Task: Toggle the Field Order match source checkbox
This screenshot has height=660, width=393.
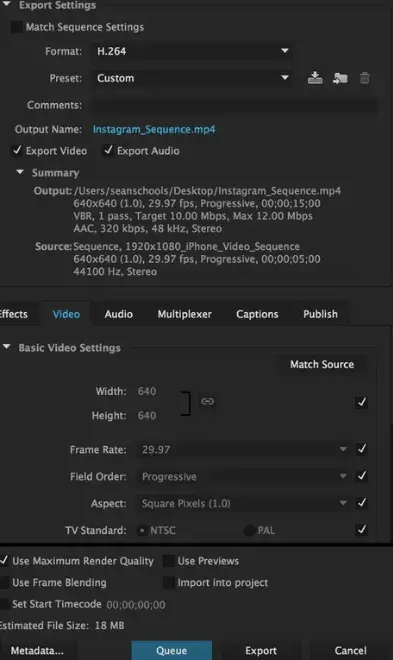Action: (361, 476)
